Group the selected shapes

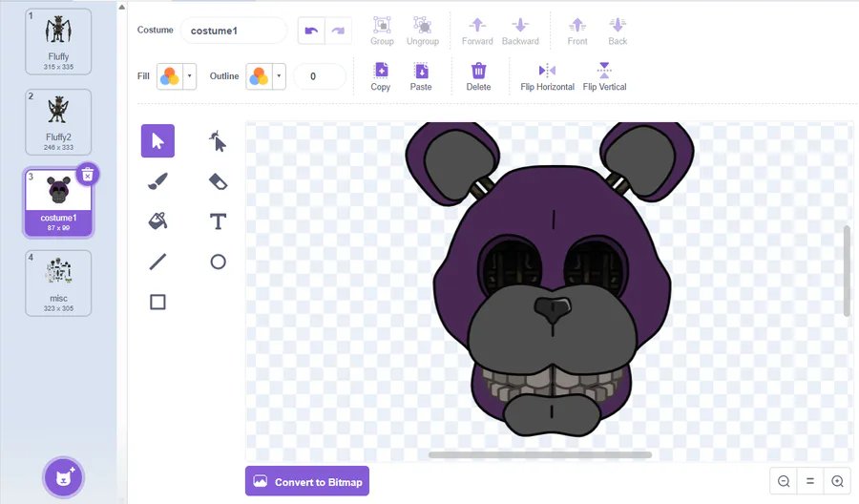(x=382, y=31)
